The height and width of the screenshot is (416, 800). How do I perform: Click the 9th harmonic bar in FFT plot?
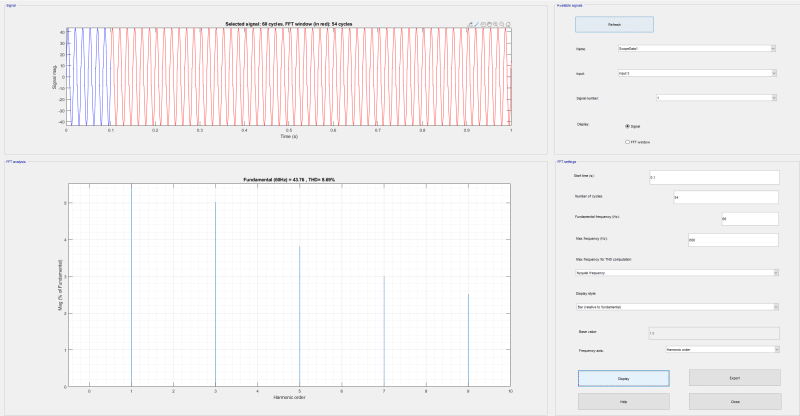tap(468, 340)
